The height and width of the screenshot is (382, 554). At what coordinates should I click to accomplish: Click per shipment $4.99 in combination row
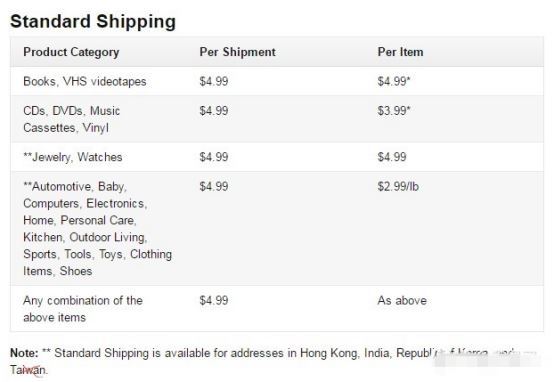point(214,300)
